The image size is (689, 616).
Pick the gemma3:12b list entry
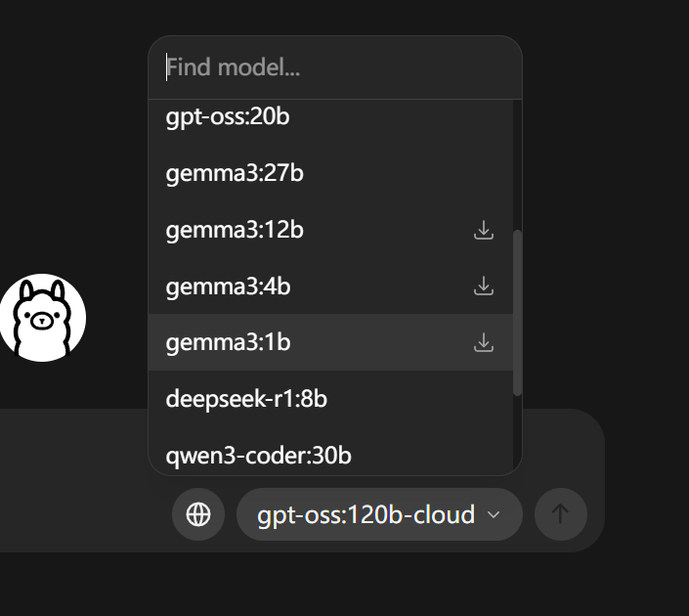pos(235,230)
